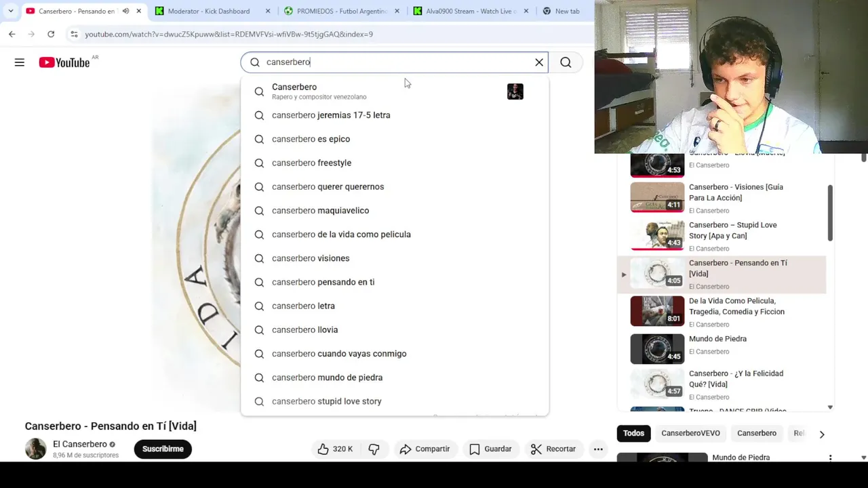This screenshot has width=868, height=488.
Task: Pick the 'canserbero pensando en ti' suggestion
Action: coord(395,282)
